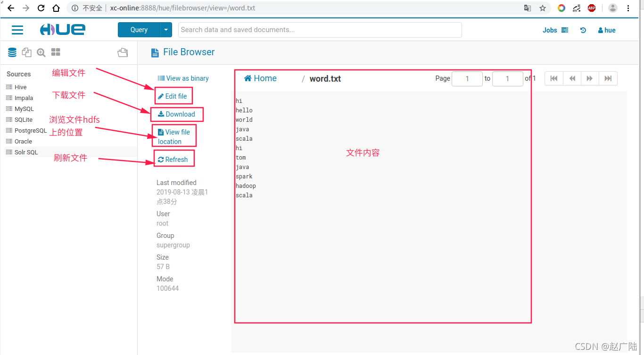Click the Hue logo

[63, 29]
